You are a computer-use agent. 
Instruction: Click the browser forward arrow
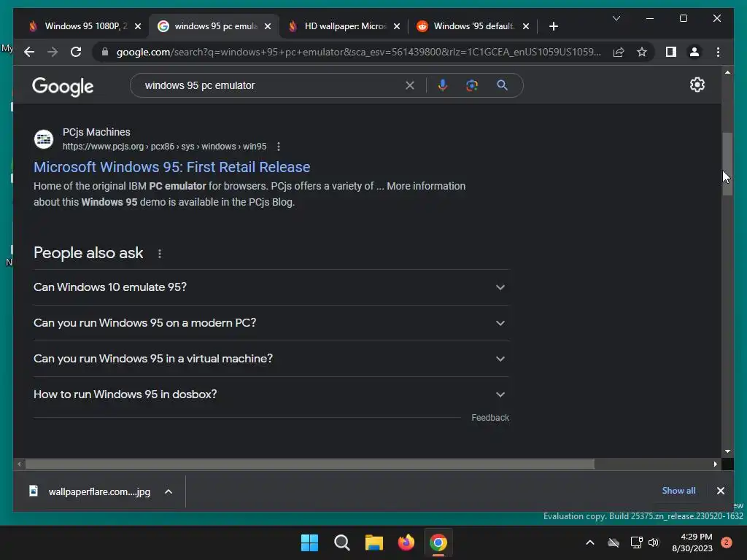pyautogui.click(x=53, y=52)
